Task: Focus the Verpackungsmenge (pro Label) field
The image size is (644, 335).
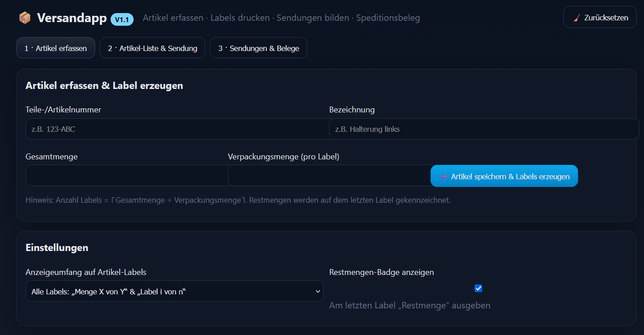Action: click(329, 175)
